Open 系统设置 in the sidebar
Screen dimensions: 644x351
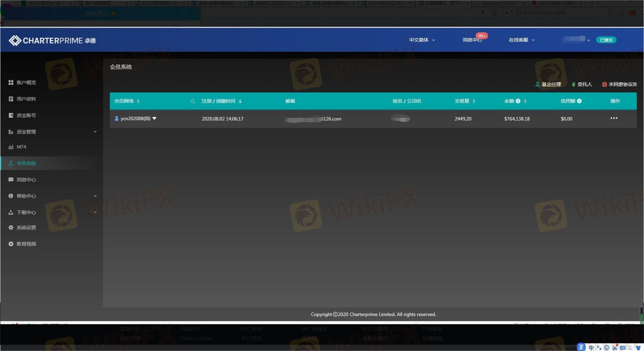coord(26,228)
